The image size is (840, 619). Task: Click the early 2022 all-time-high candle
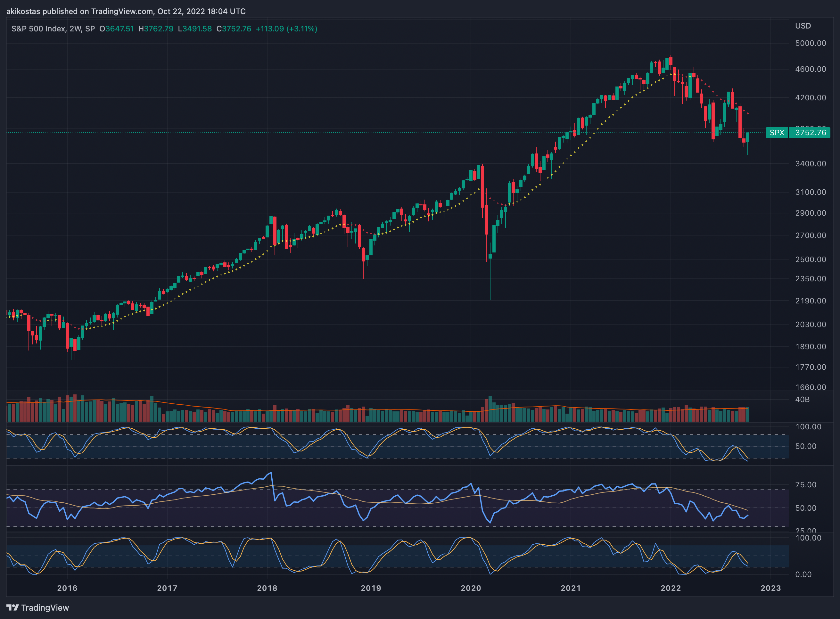(x=671, y=62)
